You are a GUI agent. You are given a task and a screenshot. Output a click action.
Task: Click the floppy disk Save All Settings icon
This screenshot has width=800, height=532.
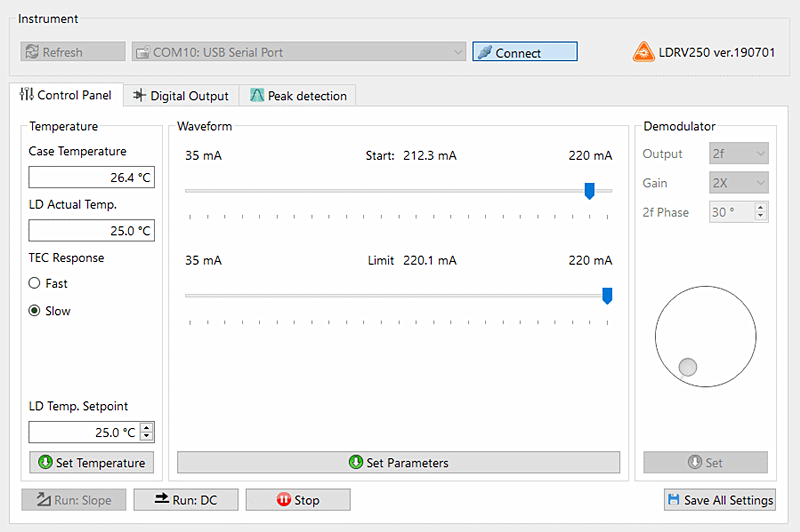pos(673,500)
